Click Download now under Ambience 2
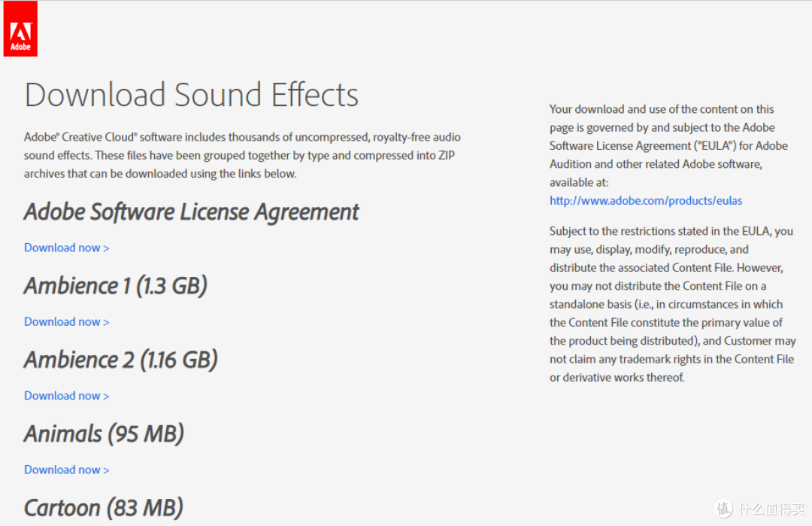The image size is (812, 526). tap(62, 396)
